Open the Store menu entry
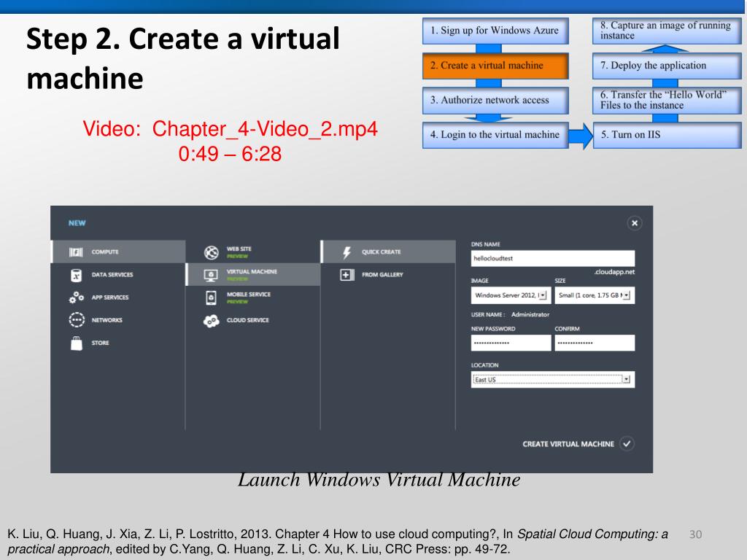747x560 pixels. (118, 343)
